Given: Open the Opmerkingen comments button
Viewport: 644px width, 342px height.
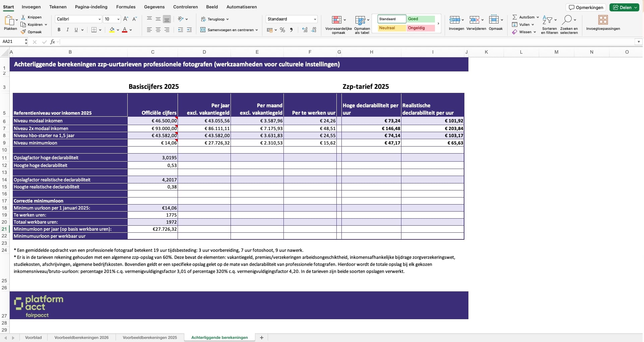Looking at the screenshot, I should 586,7.
